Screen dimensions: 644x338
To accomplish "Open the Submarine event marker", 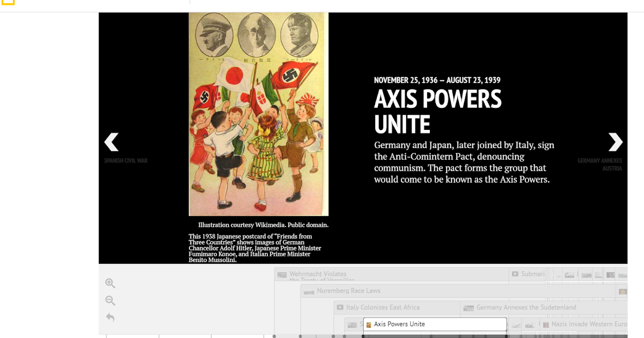I will (528, 275).
